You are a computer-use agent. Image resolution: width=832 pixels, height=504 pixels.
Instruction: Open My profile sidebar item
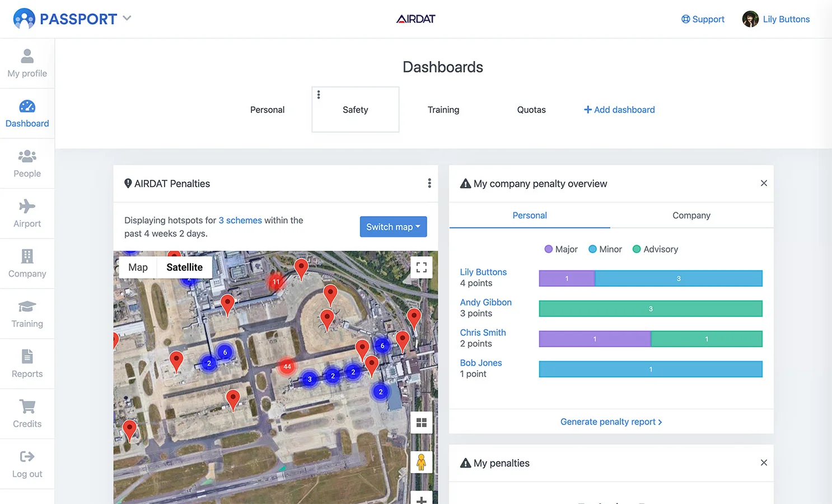[27, 63]
